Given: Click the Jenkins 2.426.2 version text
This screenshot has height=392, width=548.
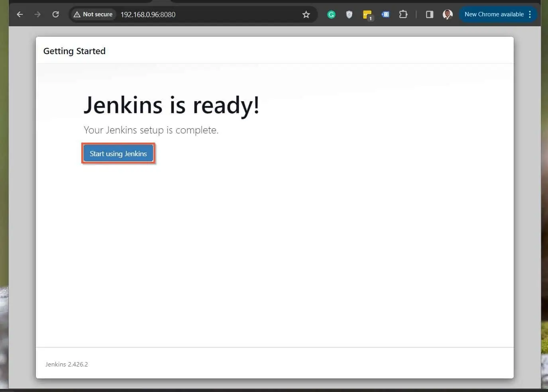Looking at the screenshot, I should [67, 364].
